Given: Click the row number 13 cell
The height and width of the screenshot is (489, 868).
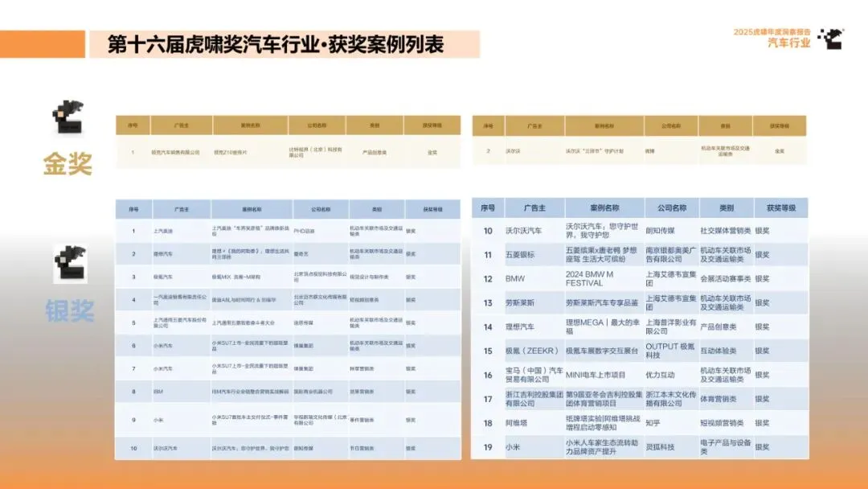Looking at the screenshot, I should coord(488,303).
